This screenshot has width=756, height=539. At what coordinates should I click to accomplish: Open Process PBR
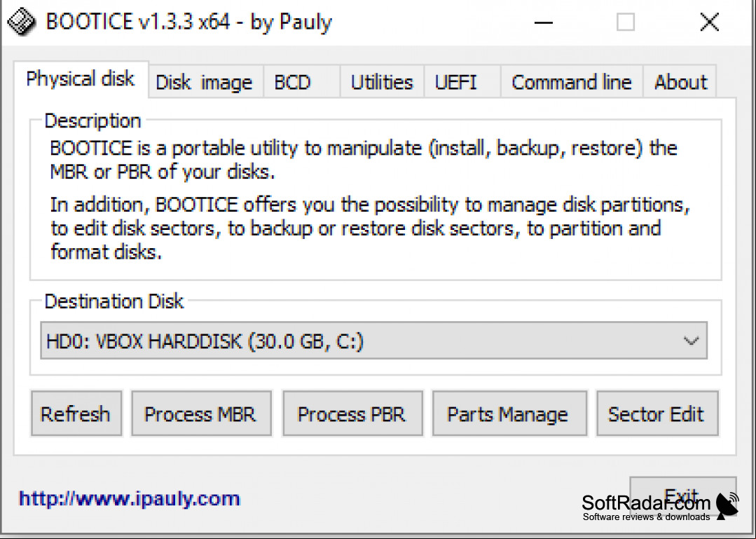pos(352,414)
